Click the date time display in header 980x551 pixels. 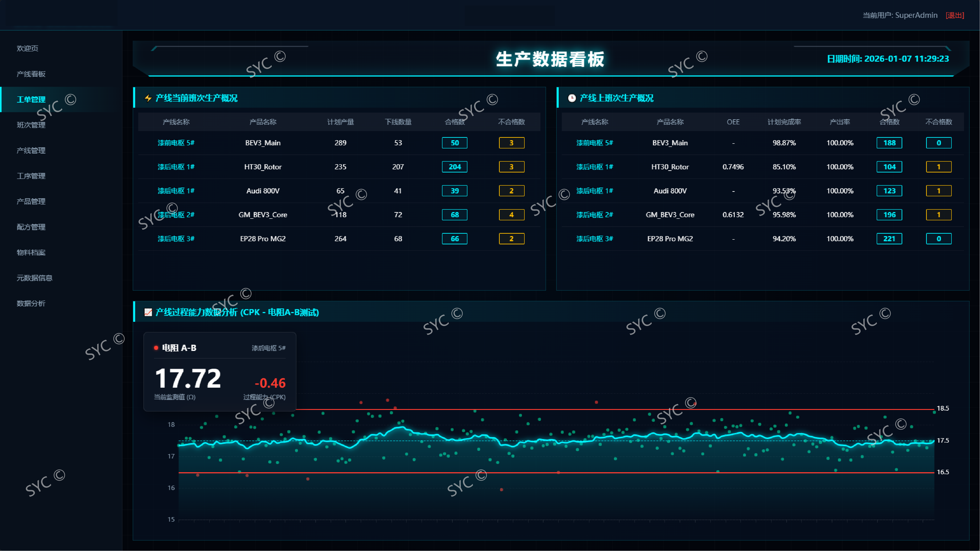(x=888, y=59)
